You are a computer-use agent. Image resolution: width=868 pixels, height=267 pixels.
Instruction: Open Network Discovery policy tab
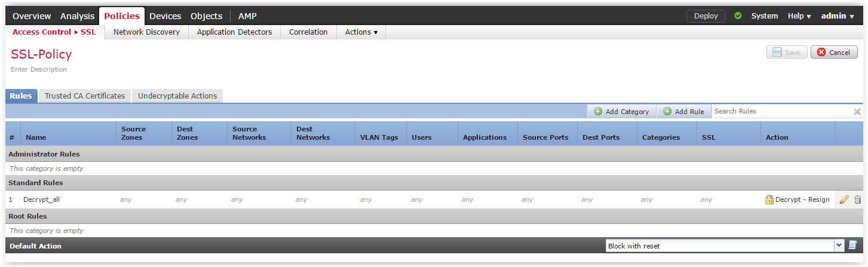pos(146,32)
